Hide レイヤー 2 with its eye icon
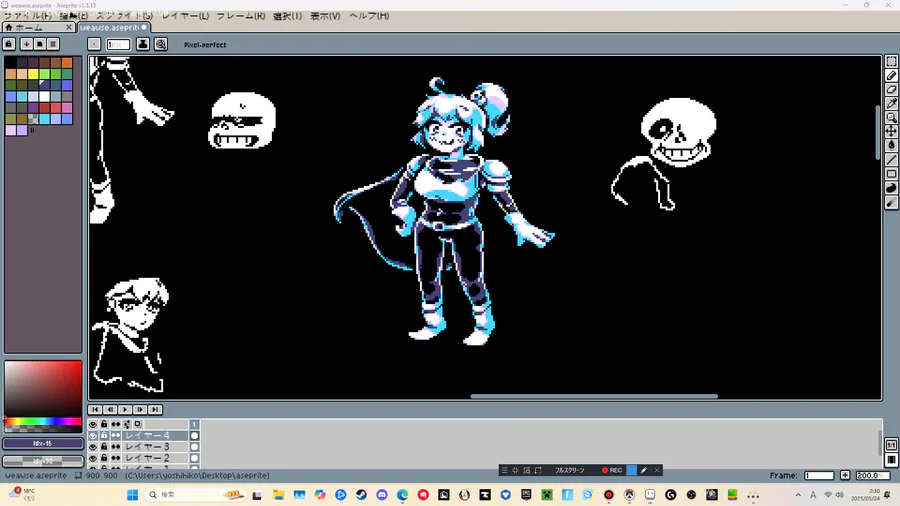900x506 pixels. click(93, 458)
